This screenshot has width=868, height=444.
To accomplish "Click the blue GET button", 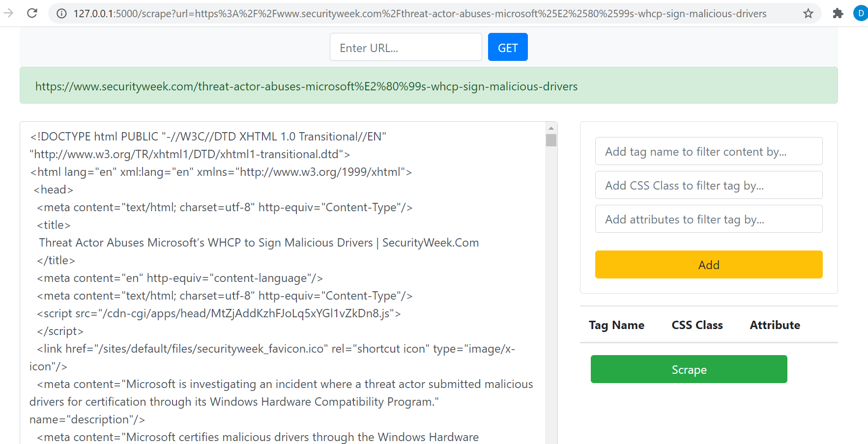I will click(x=508, y=47).
